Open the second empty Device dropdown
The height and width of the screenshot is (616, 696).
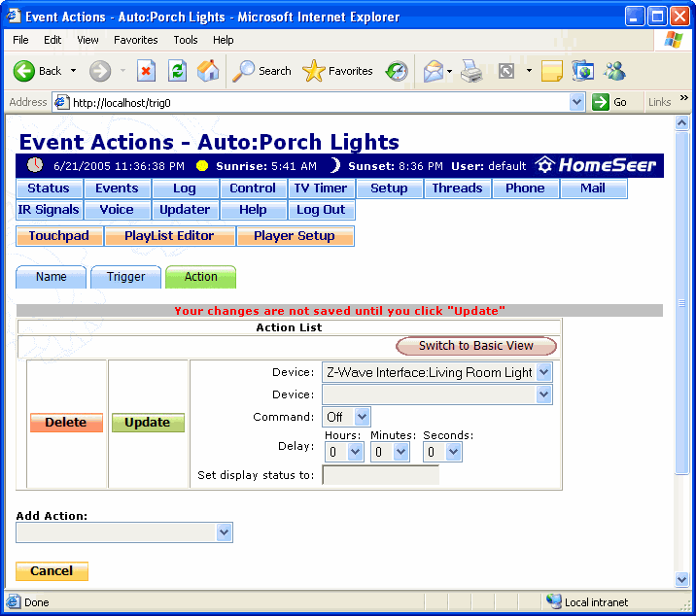(x=544, y=394)
